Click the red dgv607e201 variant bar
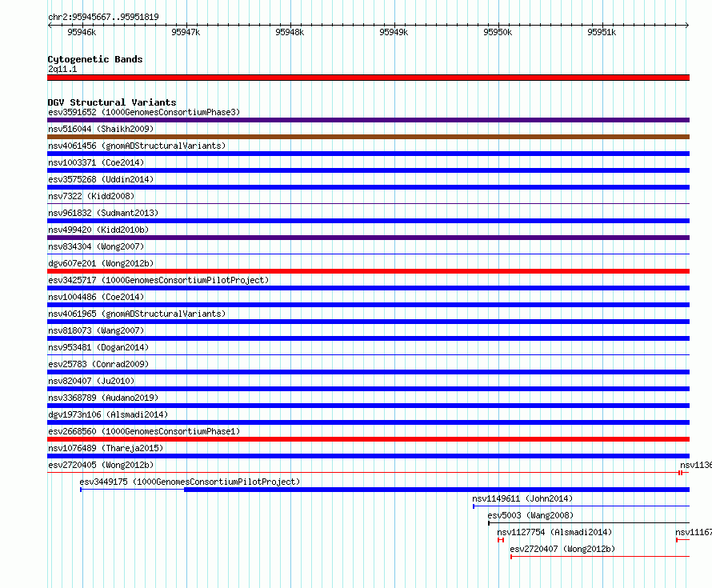 [368, 271]
